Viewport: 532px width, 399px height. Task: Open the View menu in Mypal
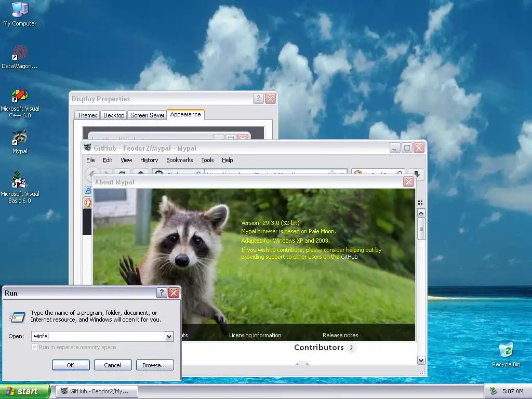126,160
